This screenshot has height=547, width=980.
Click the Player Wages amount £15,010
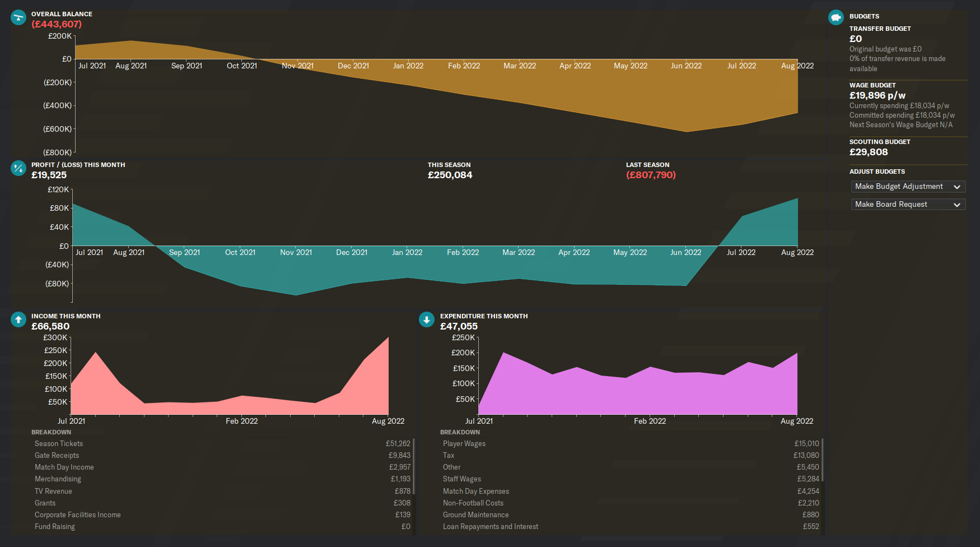tap(807, 444)
